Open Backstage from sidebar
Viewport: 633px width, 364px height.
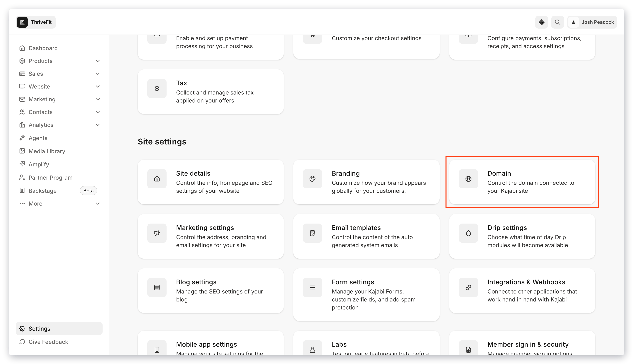pos(43,191)
